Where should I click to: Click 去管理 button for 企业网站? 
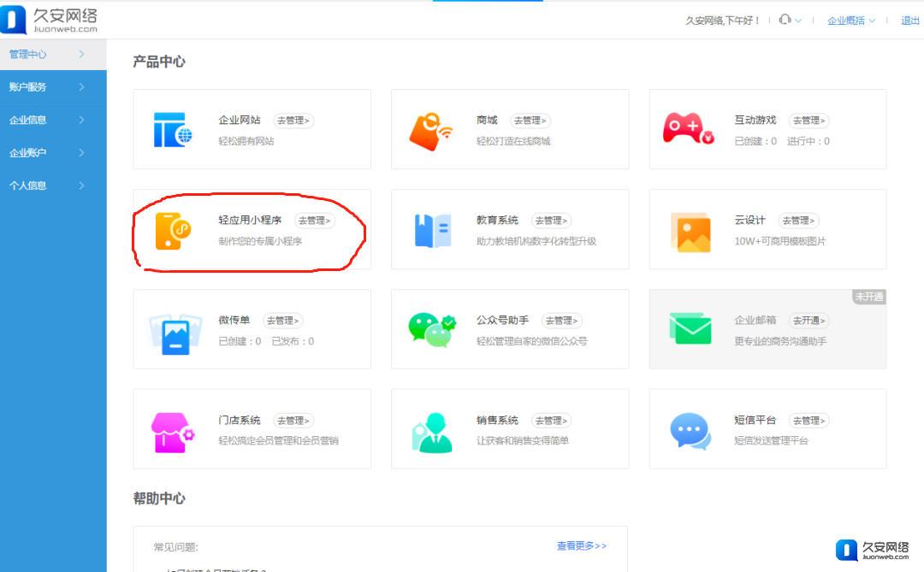click(293, 121)
